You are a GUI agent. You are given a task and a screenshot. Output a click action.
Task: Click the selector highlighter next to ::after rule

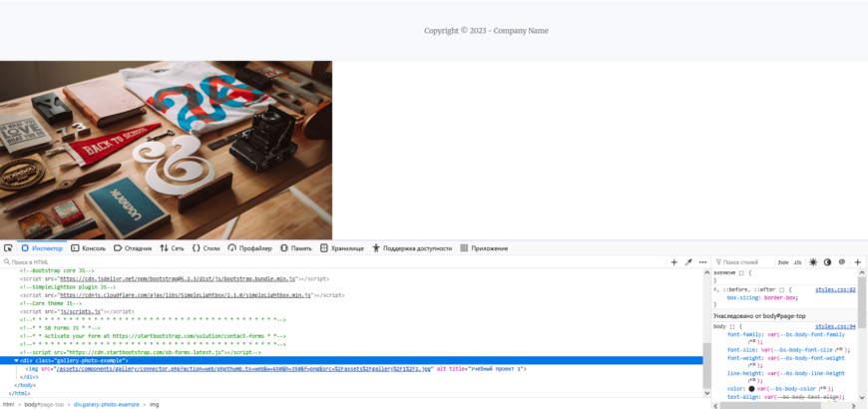click(x=782, y=290)
